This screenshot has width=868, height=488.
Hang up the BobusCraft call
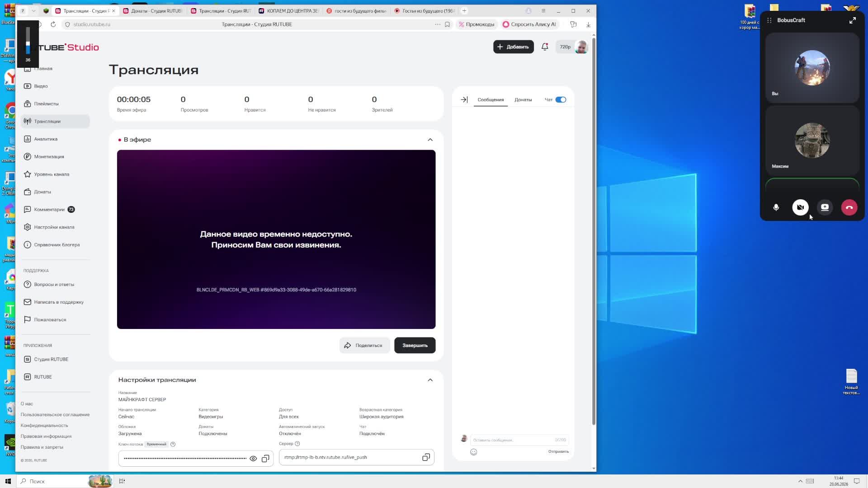pos(849,207)
